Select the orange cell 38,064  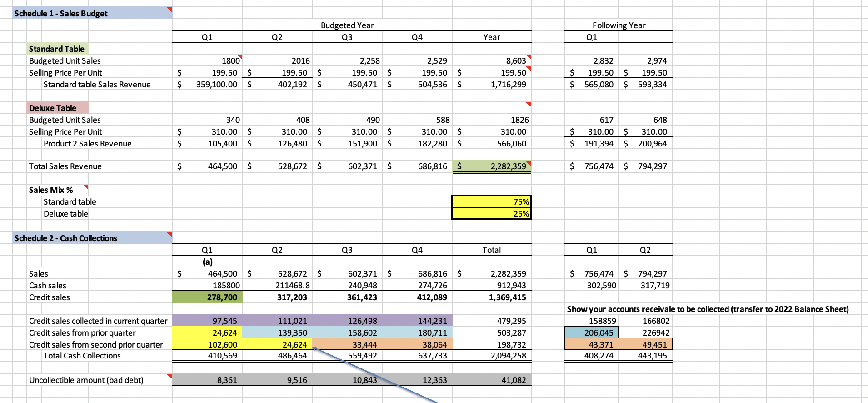pos(417,344)
